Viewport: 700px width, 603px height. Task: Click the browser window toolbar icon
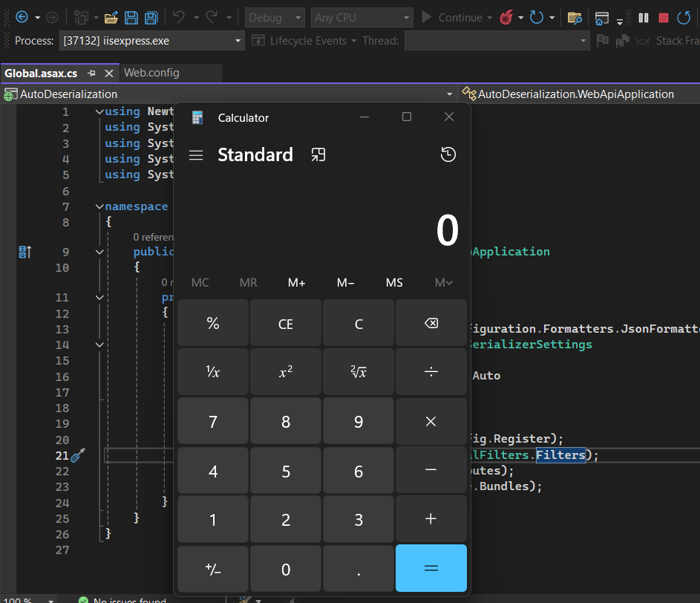point(602,19)
